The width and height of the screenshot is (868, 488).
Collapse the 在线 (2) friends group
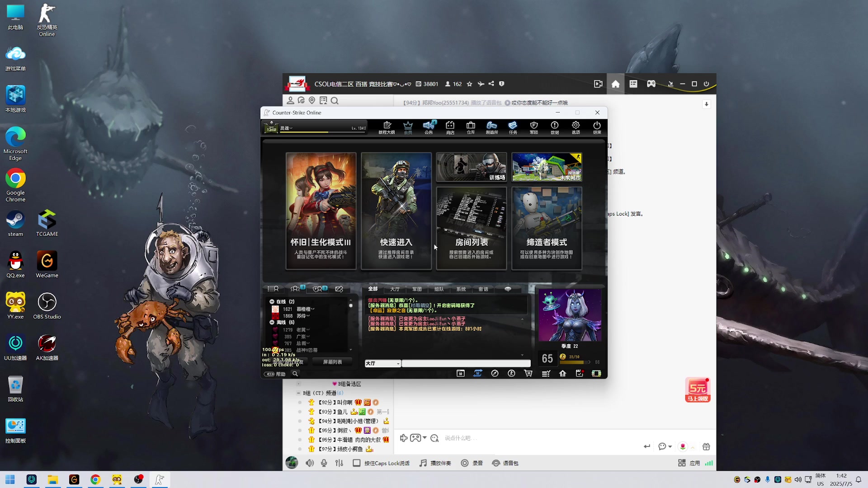pos(272,301)
